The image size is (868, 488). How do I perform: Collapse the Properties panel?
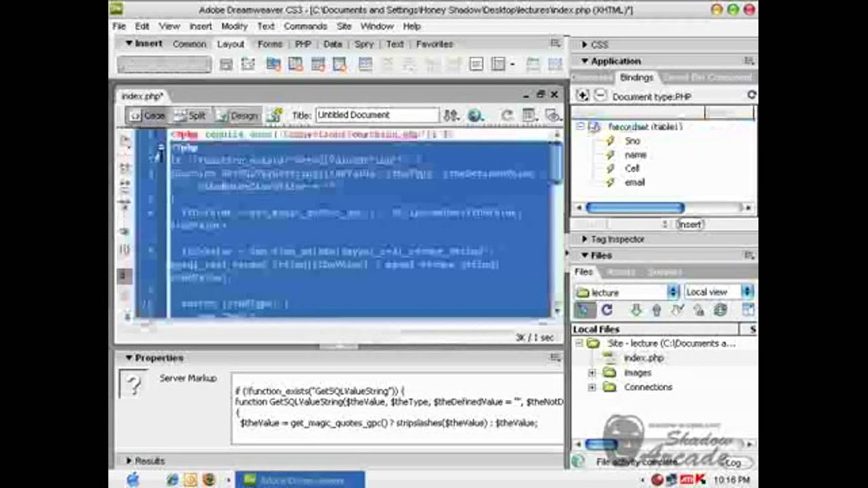pos(128,358)
